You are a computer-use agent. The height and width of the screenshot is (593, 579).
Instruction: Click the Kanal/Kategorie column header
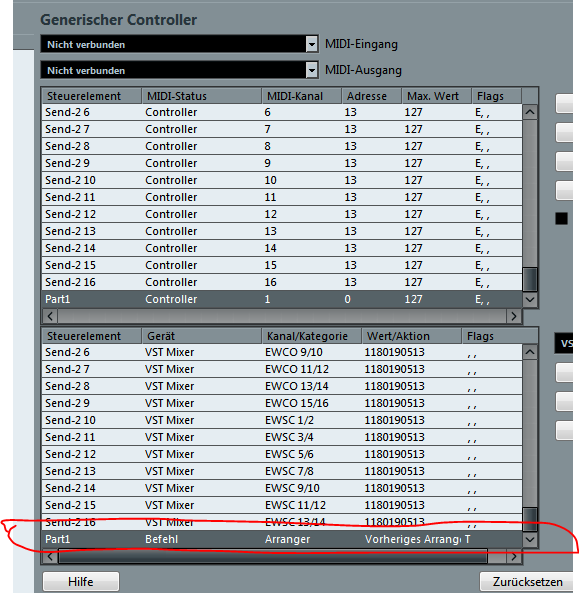pos(312,336)
